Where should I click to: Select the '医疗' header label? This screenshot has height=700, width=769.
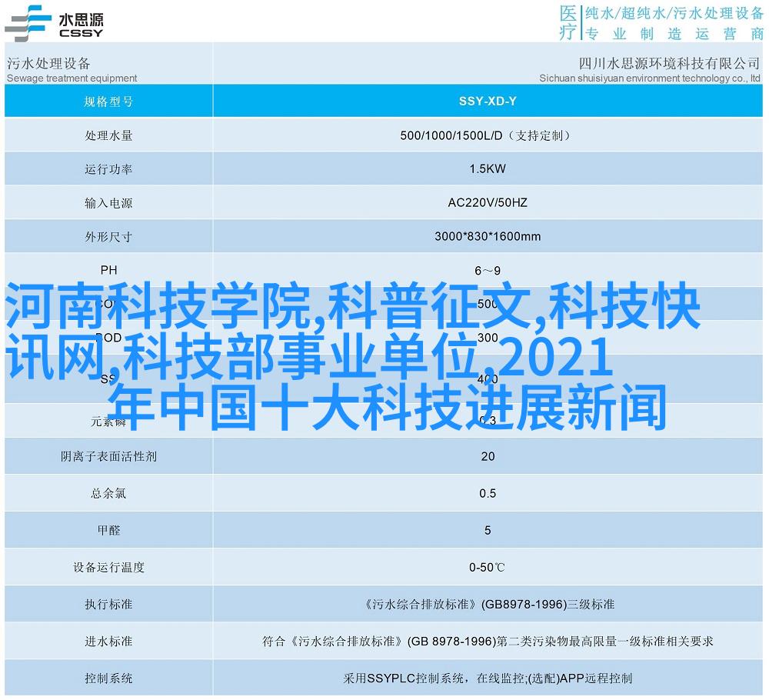(568, 22)
